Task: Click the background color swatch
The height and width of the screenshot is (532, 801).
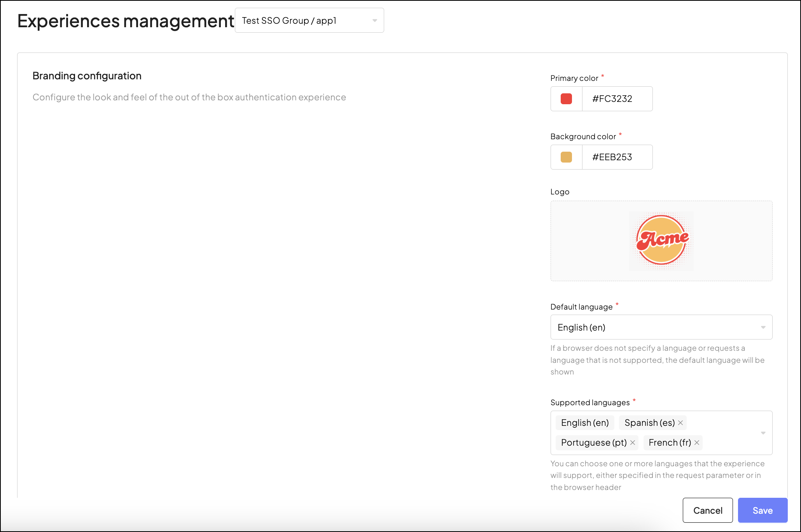Action: pos(566,157)
